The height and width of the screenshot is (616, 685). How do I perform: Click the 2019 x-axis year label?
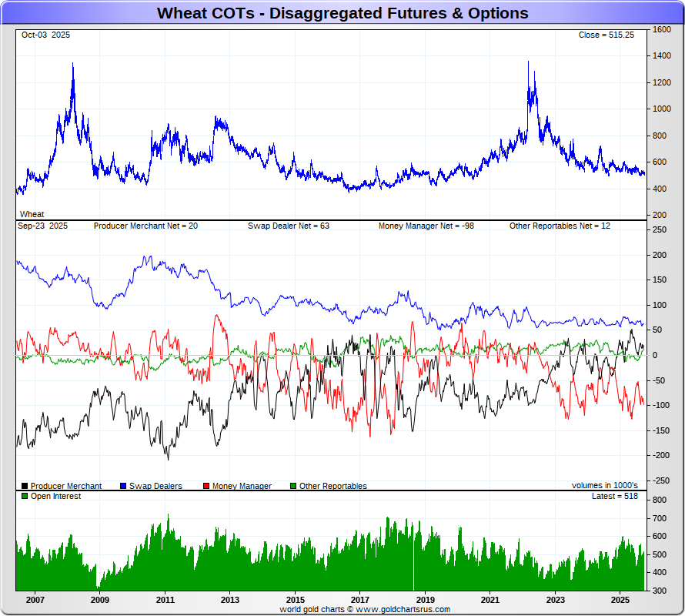click(x=425, y=600)
